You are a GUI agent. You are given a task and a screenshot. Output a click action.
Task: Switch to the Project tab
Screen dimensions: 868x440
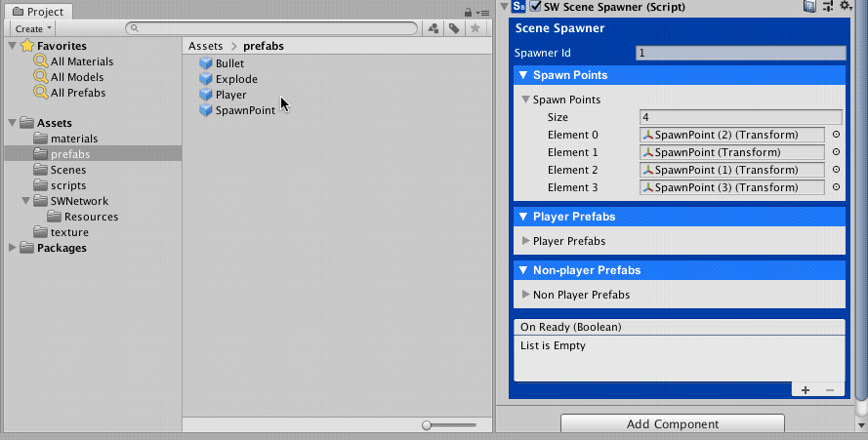coord(38,12)
